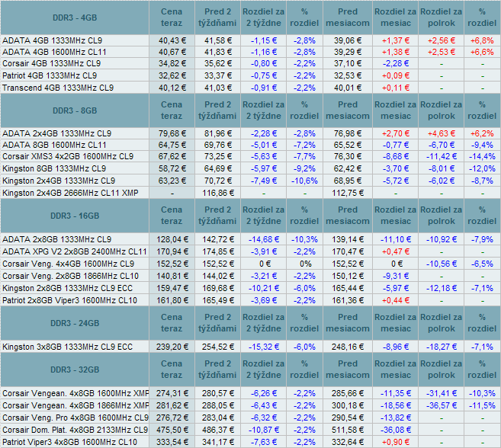Click the monthly difference +0,90 €

(396, 442)
